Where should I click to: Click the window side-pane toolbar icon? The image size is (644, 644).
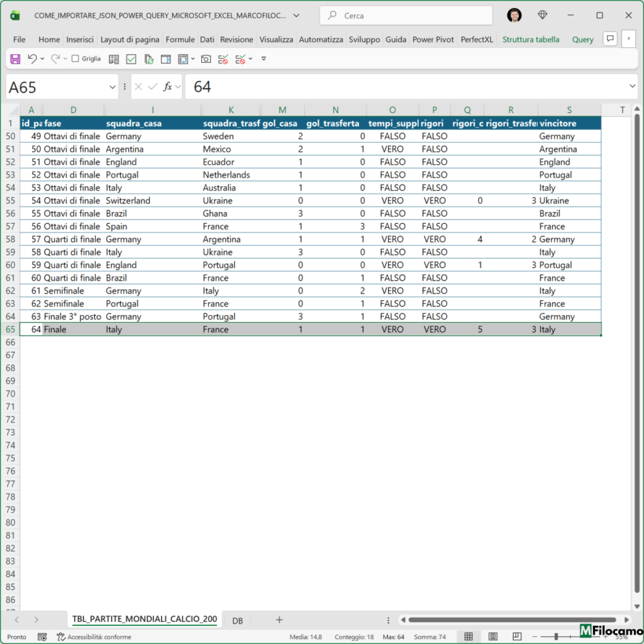(165, 59)
